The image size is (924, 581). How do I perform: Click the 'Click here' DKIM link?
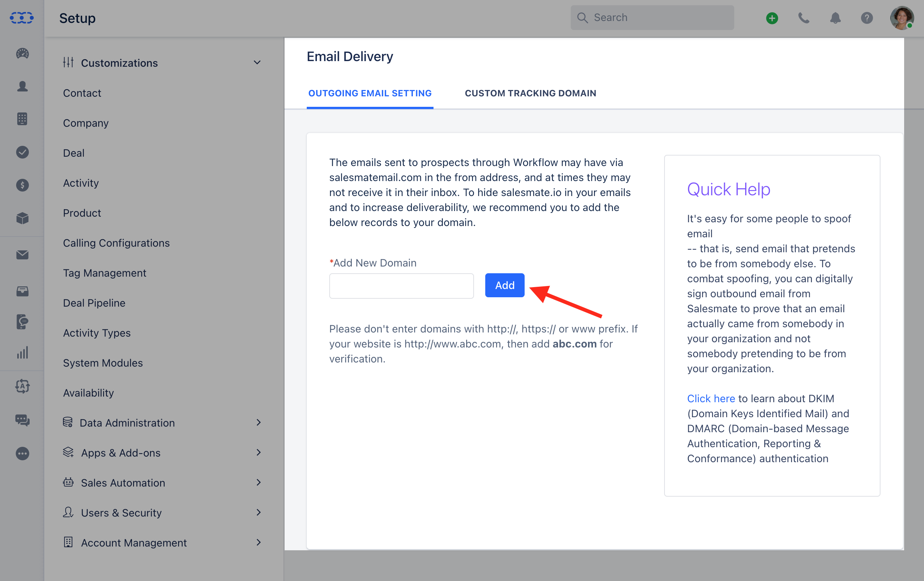coord(711,398)
